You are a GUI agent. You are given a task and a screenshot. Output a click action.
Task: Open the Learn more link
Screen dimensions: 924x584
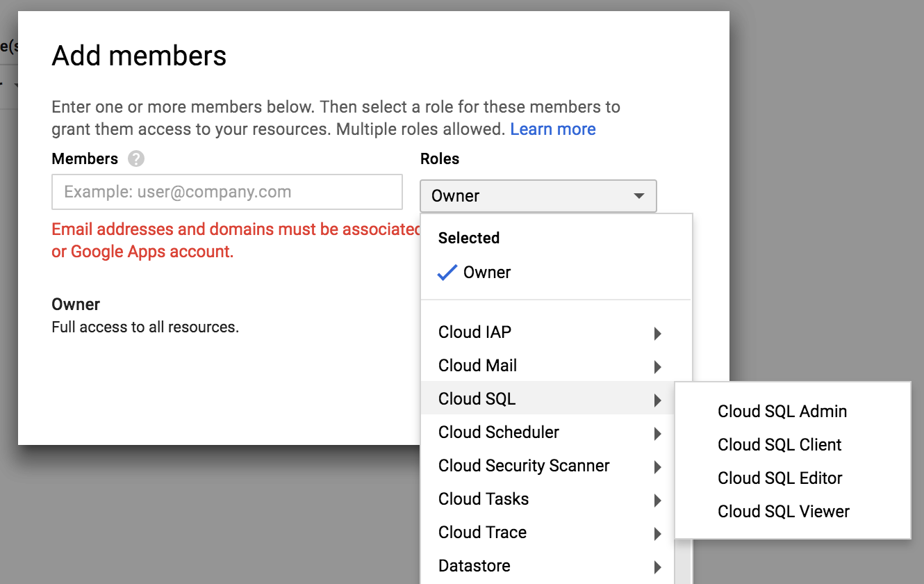pyautogui.click(x=553, y=129)
